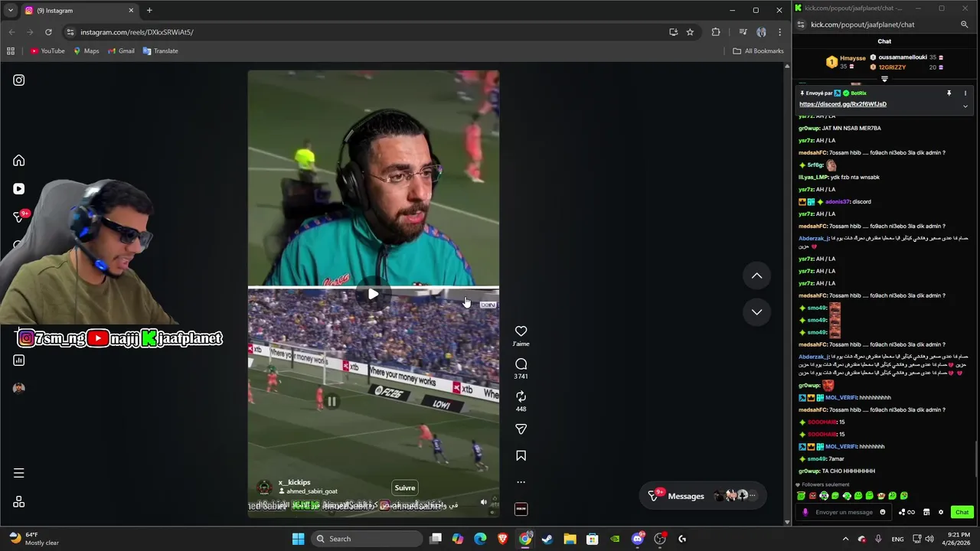Open the Gmail bookmark
This screenshot has height=551, width=980.
(121, 51)
